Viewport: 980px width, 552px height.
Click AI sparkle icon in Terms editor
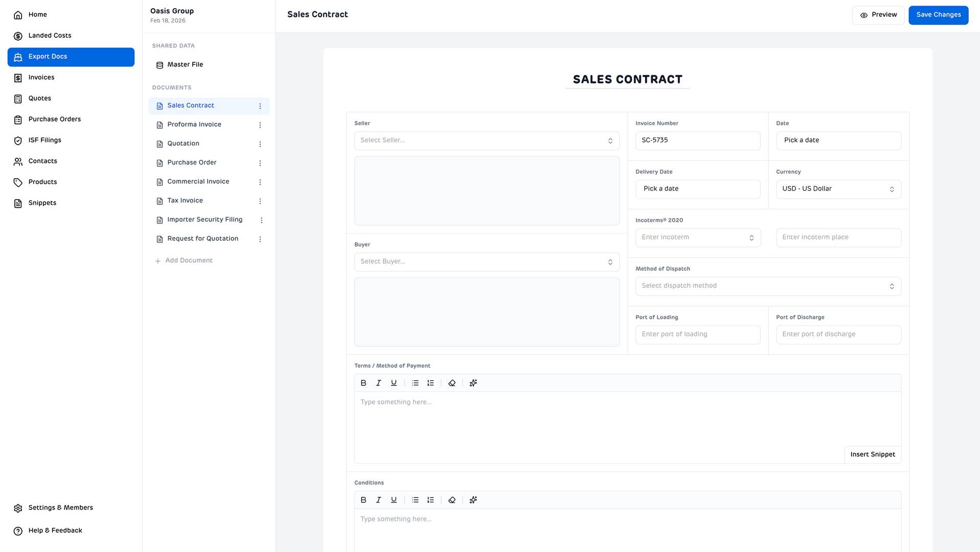coord(473,383)
